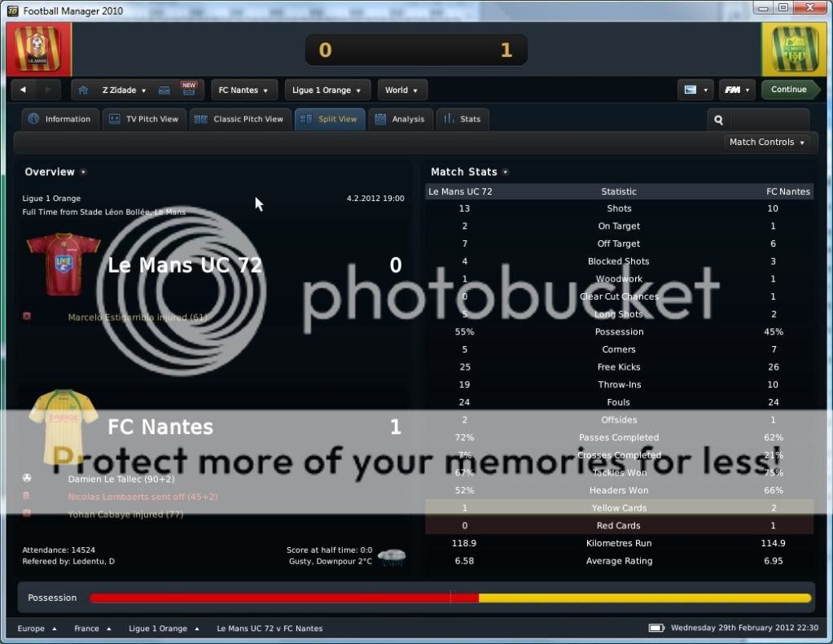Click the Le Mans club badge
Viewport: 833px width, 644px height.
[x=38, y=50]
